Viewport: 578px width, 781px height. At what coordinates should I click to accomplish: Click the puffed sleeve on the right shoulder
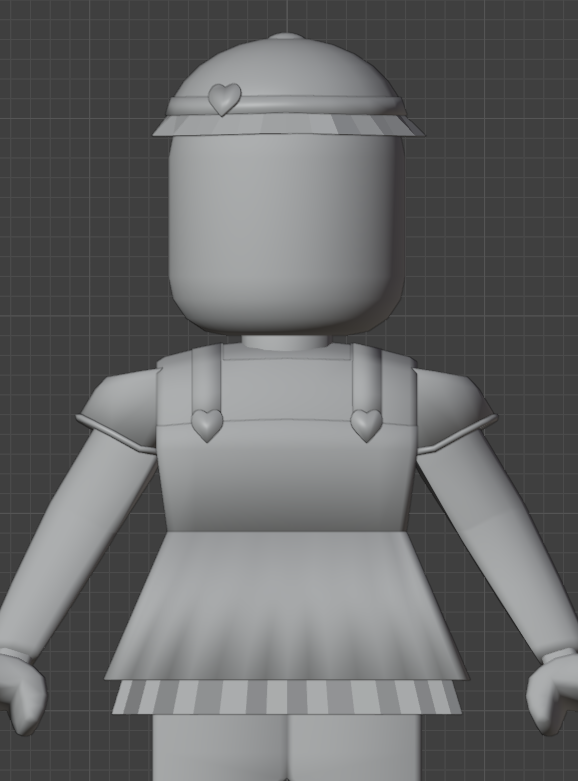point(453,413)
